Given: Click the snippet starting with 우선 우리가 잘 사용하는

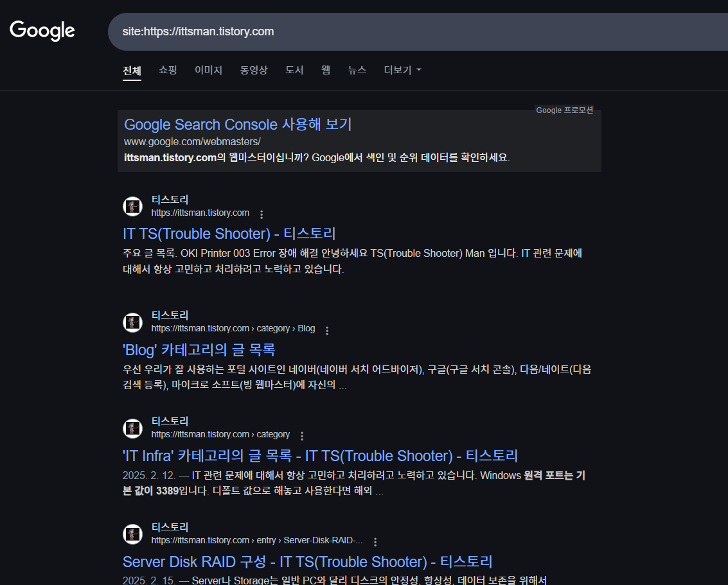Looking at the screenshot, I should 357,377.
